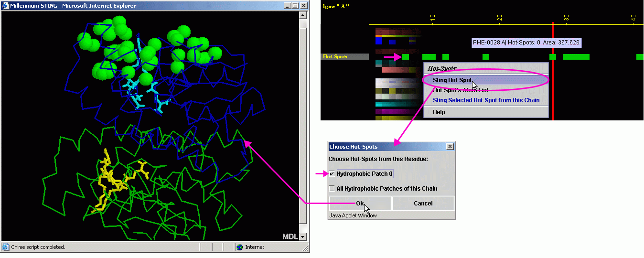
Task: Click the browser scrollbar up arrow
Action: point(302,15)
